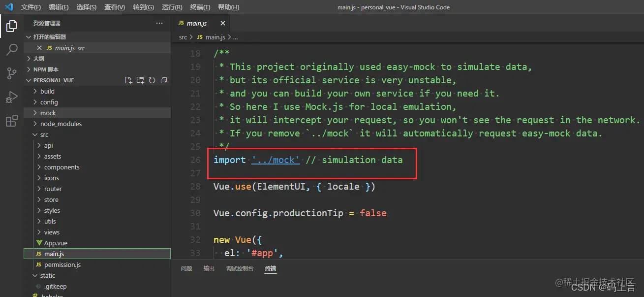Screen dimensions: 644x297
Task: Open the 文件(F) menu
Action: [x=31, y=7]
